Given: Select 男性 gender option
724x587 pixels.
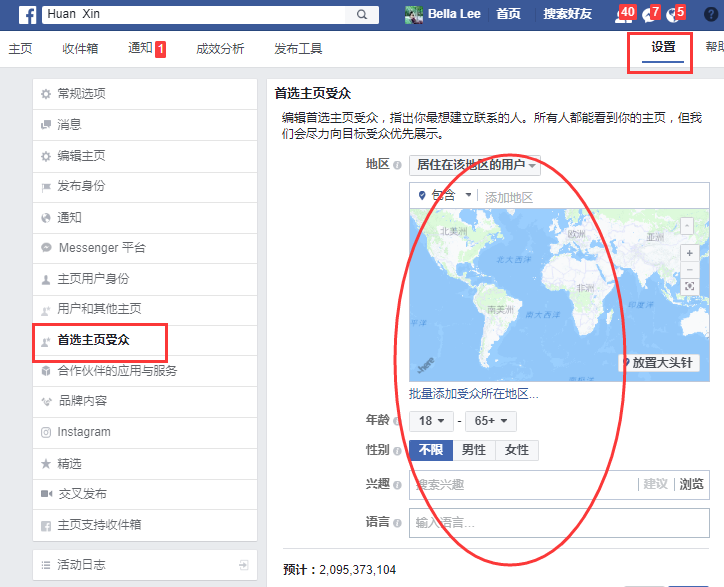Looking at the screenshot, I should [x=474, y=450].
